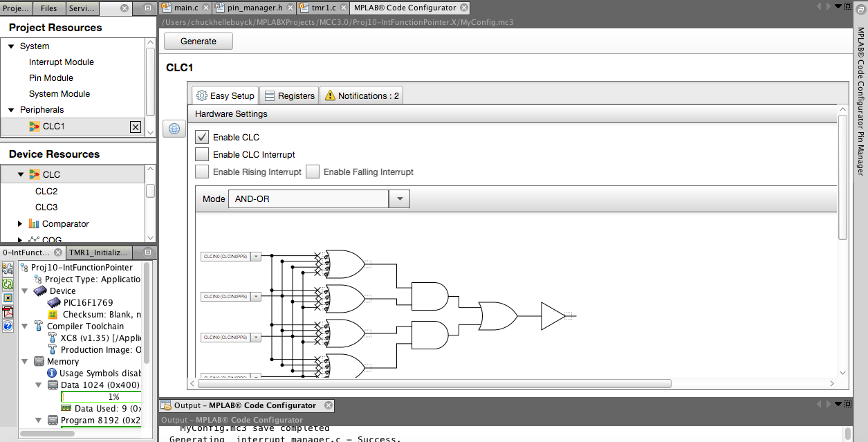Open help via the blue question mark icon
Screen dimensions: 868x442
point(8,326)
